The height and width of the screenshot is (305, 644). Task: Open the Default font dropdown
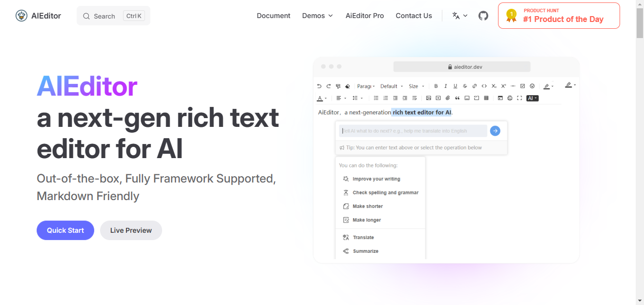pos(392,86)
